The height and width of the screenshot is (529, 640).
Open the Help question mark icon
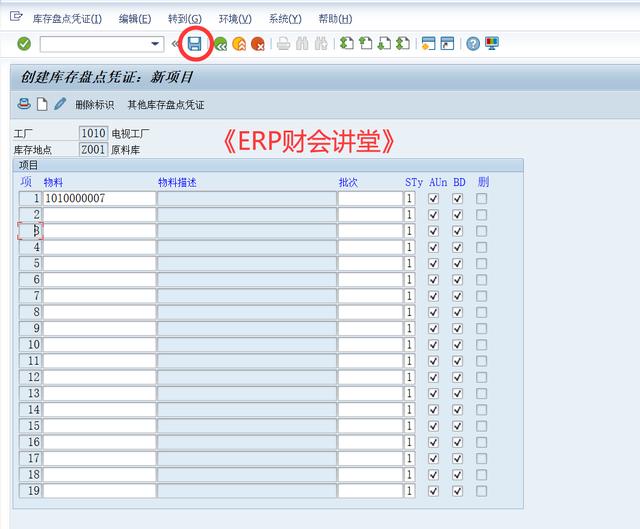(x=473, y=43)
